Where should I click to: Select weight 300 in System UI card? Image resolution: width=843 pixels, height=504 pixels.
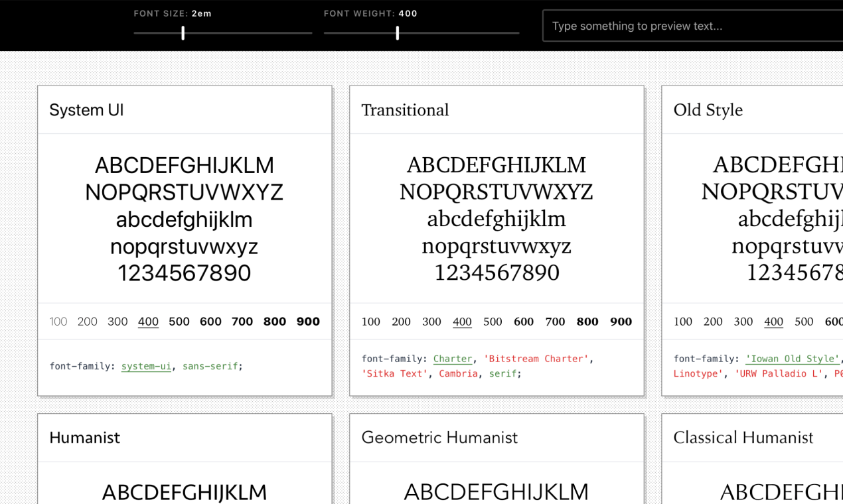coord(117,322)
